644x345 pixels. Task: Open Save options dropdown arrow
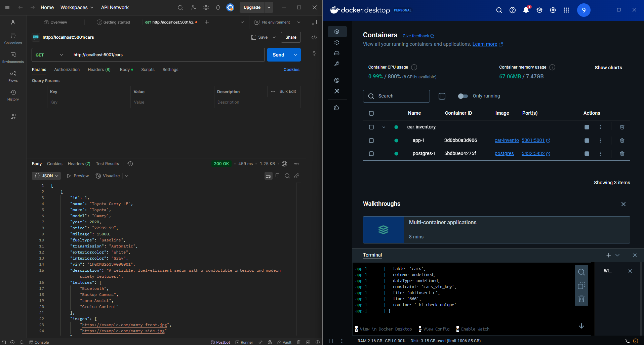(274, 37)
